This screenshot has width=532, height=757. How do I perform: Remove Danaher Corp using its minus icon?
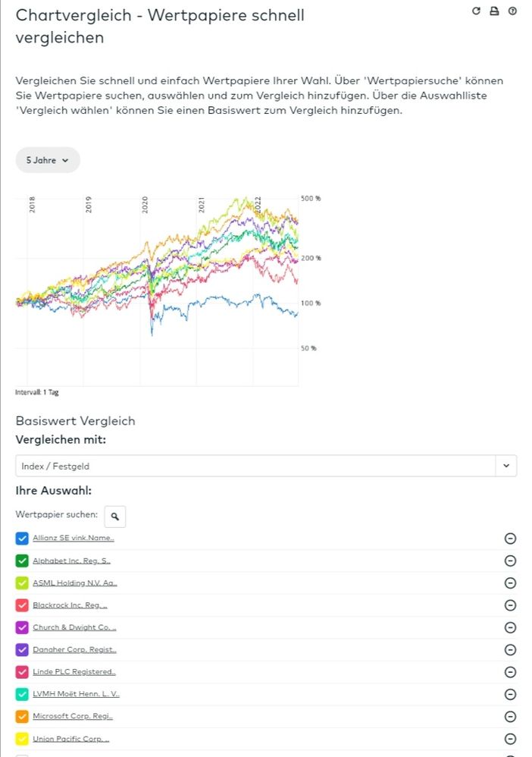510,650
